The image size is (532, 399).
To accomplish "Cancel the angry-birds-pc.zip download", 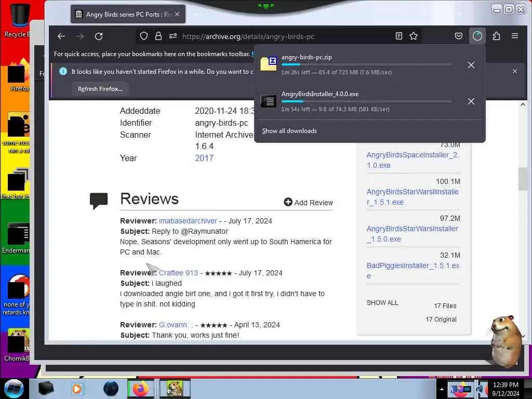I will (x=471, y=65).
